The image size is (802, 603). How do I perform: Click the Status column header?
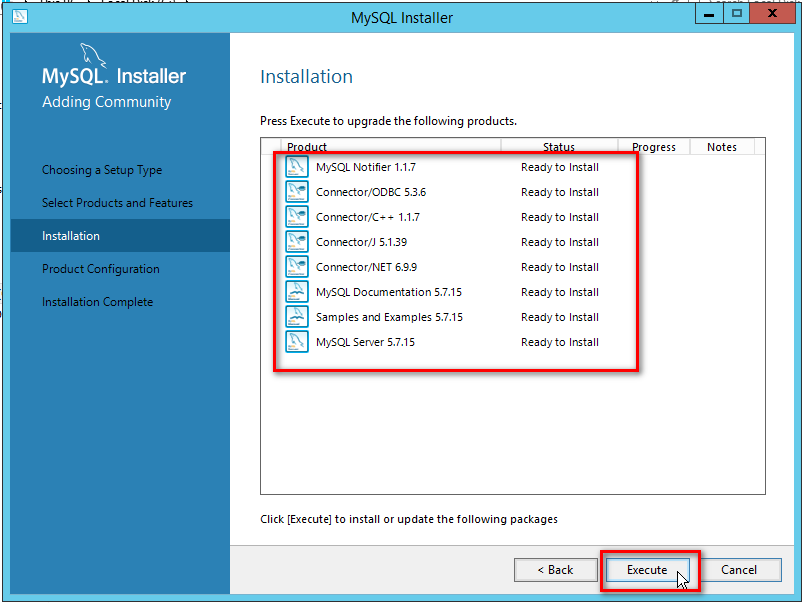coord(559,147)
